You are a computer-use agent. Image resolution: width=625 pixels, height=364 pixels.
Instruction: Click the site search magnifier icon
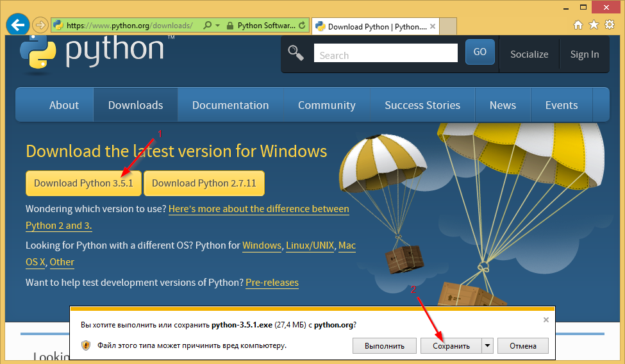tap(296, 53)
